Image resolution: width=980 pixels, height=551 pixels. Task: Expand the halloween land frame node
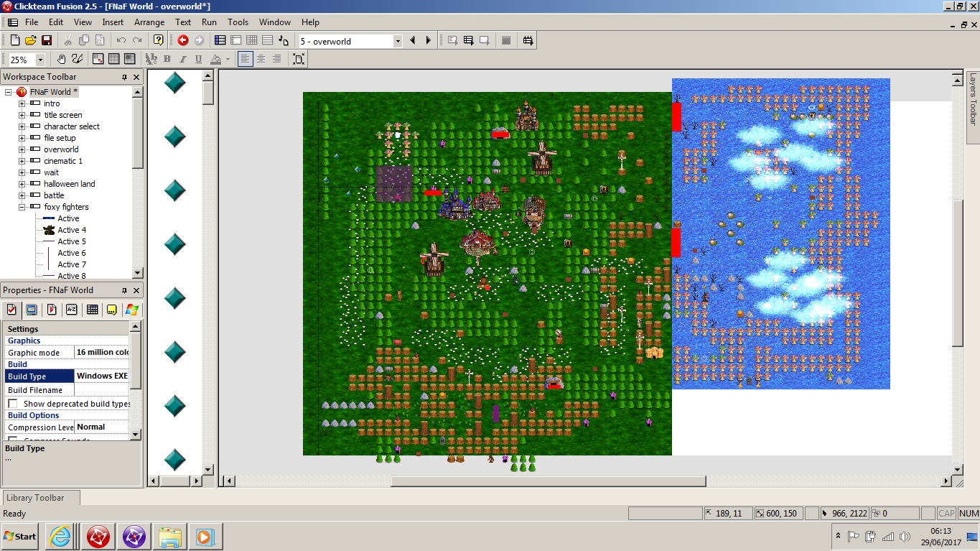[x=22, y=184]
